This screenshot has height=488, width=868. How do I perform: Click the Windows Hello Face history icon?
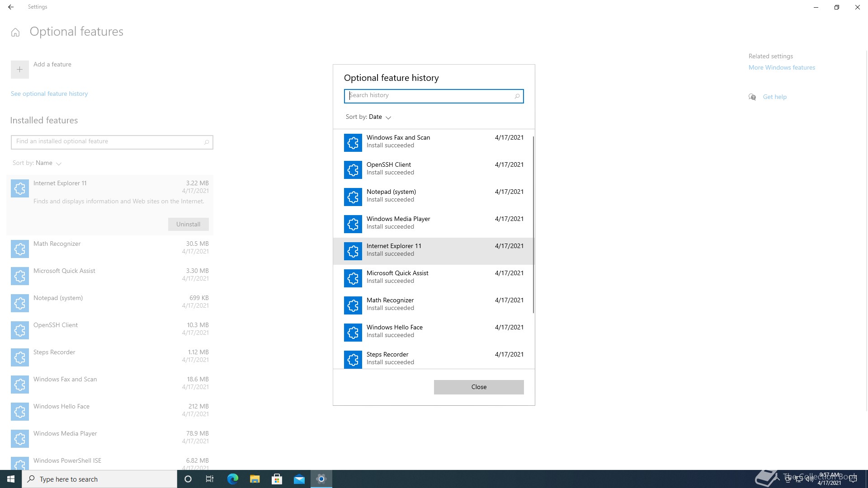click(x=353, y=333)
